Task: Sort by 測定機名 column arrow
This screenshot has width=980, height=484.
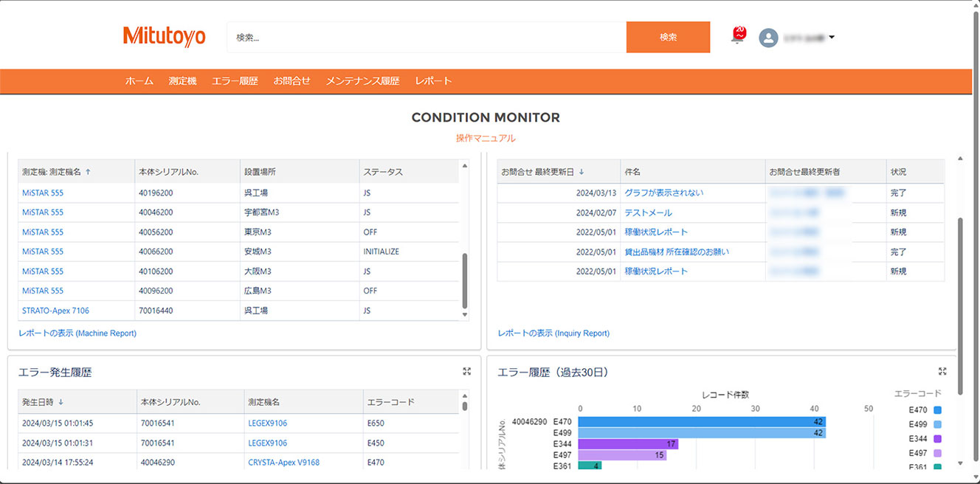Action: 89,172
